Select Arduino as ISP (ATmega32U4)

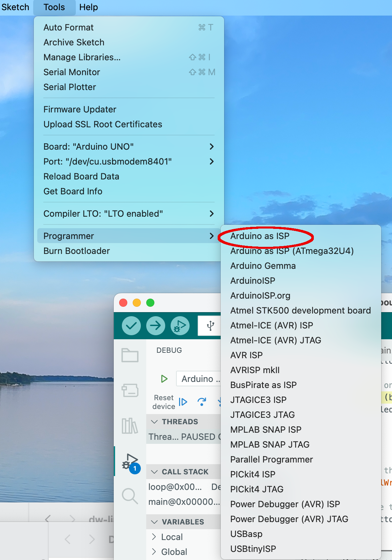pos(301,251)
